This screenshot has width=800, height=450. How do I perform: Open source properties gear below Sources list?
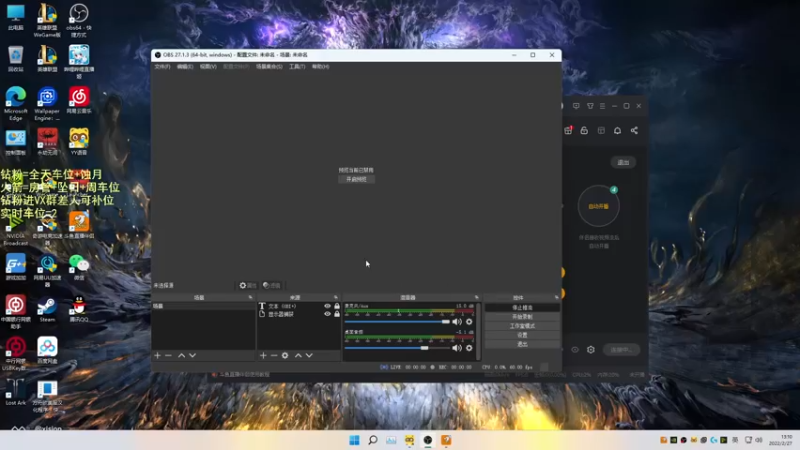pyautogui.click(x=285, y=355)
